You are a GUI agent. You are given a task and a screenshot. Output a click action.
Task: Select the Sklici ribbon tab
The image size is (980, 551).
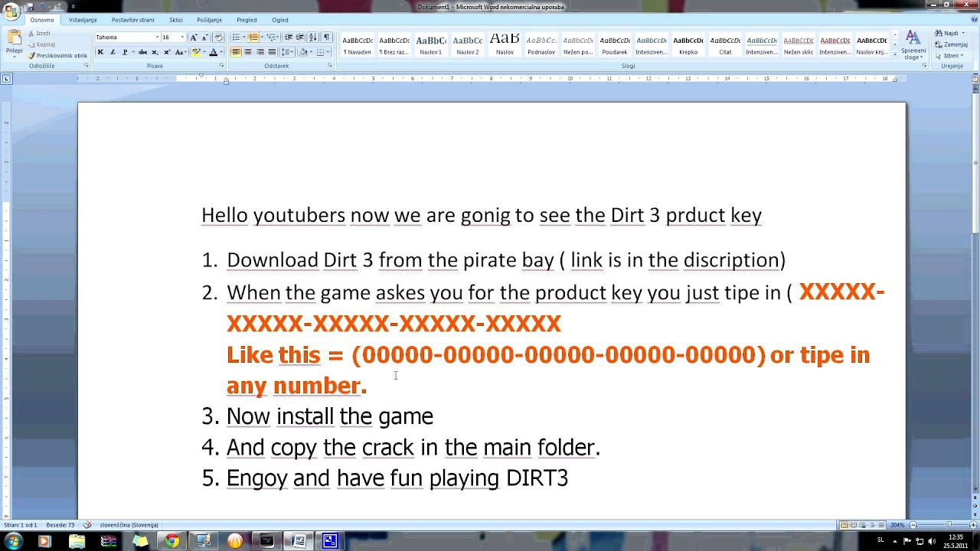coord(176,20)
